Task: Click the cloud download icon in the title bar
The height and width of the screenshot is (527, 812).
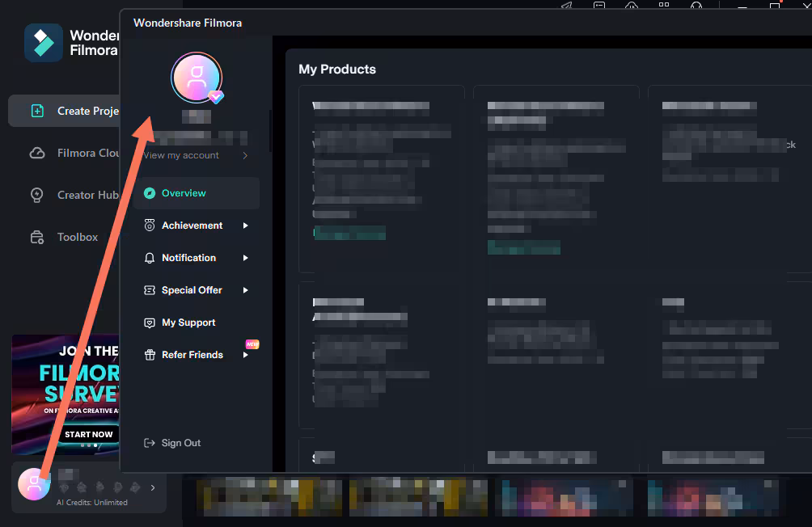Action: (x=632, y=5)
